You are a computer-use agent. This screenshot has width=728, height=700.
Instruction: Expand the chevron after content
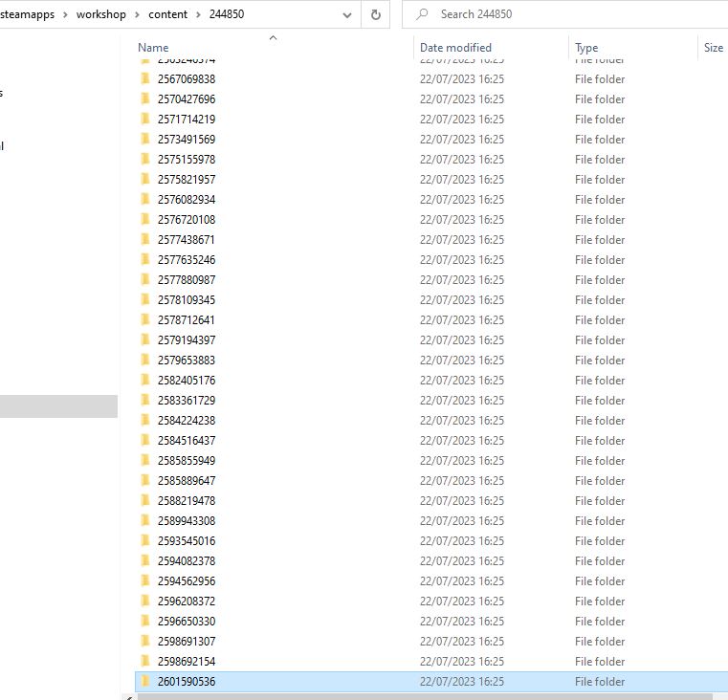pos(198,15)
